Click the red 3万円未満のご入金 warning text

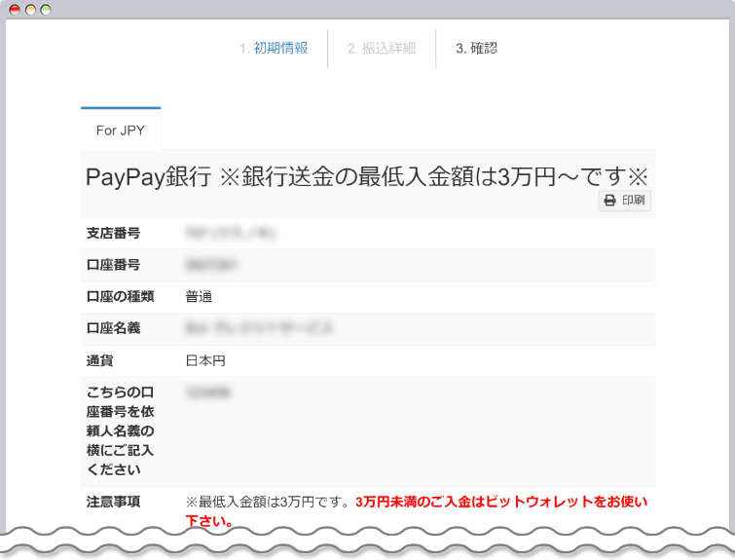[x=417, y=510]
